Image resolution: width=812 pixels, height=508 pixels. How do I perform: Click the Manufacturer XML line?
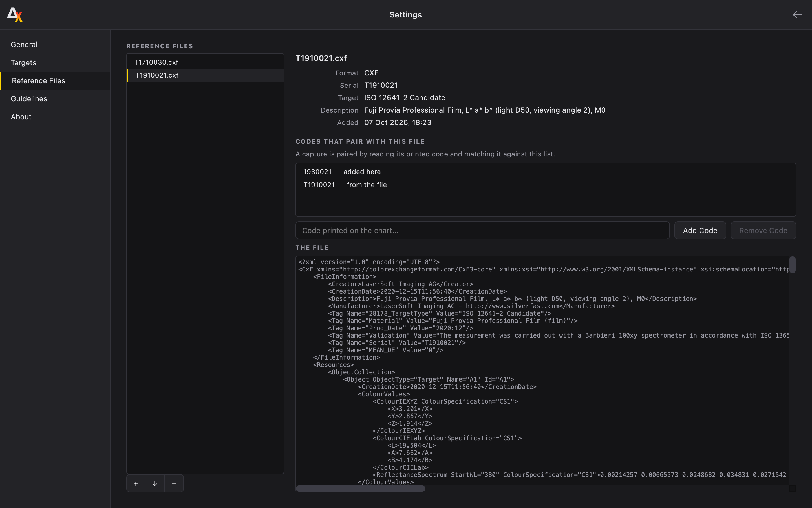pyautogui.click(x=471, y=306)
